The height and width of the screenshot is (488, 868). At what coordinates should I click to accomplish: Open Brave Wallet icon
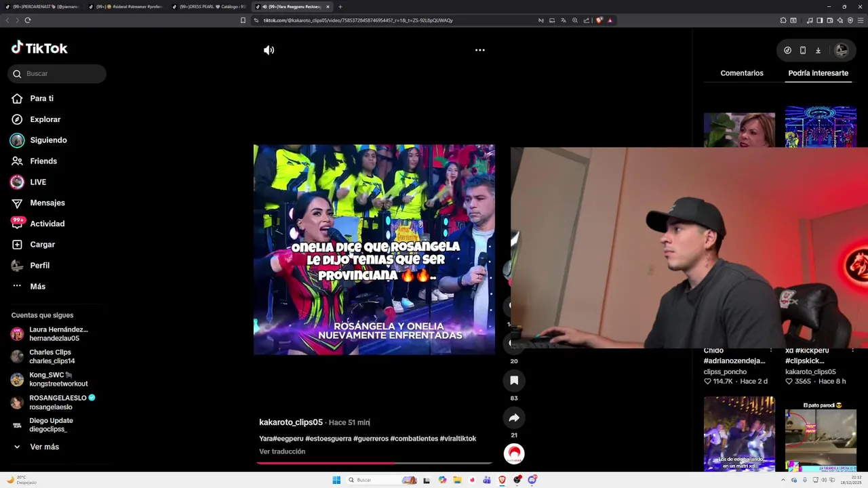click(x=829, y=20)
